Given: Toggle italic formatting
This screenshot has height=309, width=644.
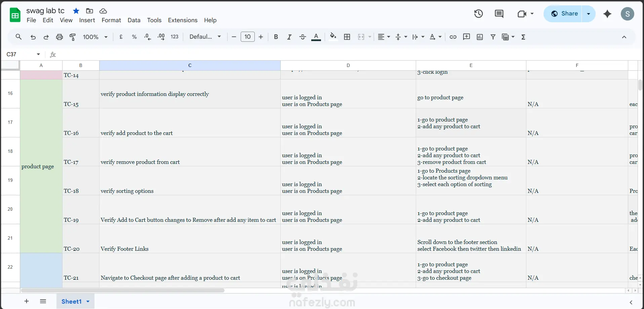Looking at the screenshot, I should click(289, 37).
